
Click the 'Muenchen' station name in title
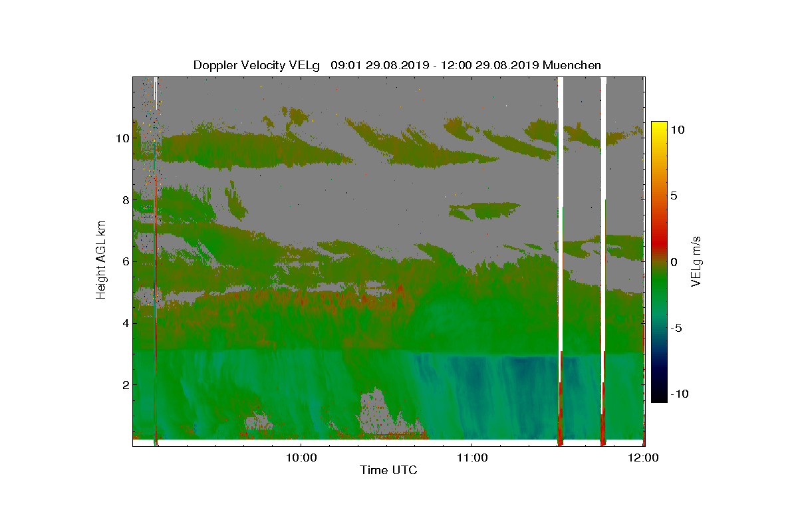(x=572, y=65)
